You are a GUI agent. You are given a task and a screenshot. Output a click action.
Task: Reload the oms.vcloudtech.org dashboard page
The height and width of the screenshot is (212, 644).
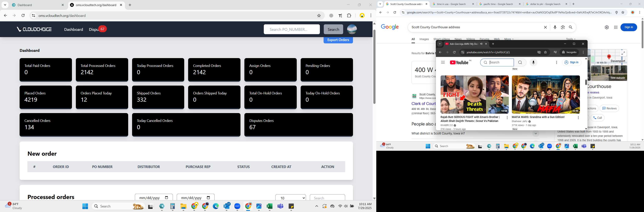point(23,16)
